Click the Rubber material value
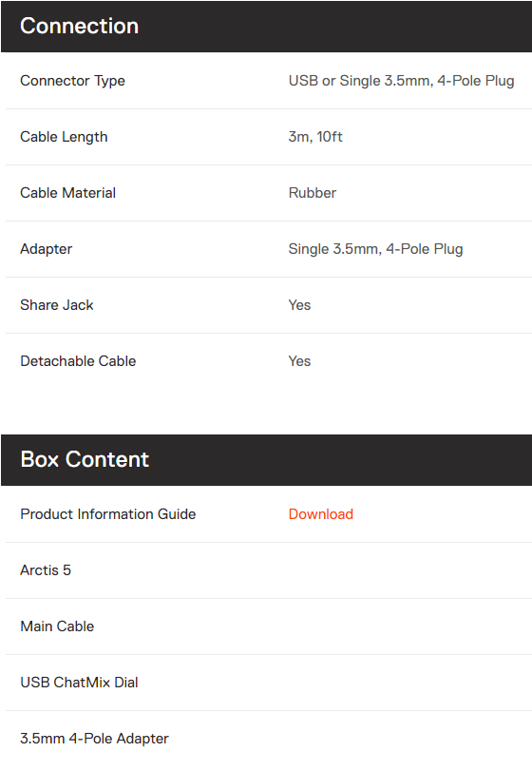This screenshot has width=532, height=771. (313, 193)
